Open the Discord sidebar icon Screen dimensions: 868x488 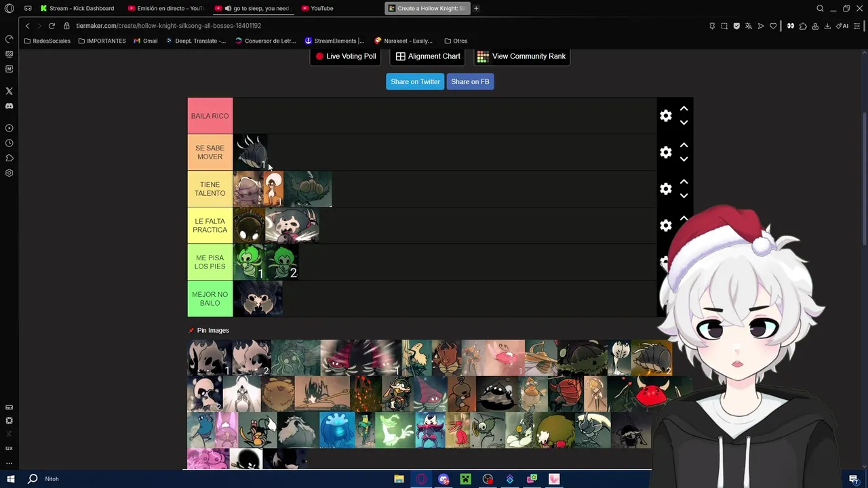tap(9, 106)
